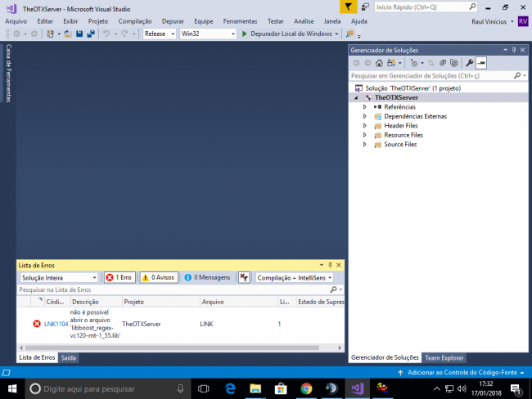Open the Win32 platform dropdown
The width and height of the screenshot is (532, 399).
pos(208,34)
